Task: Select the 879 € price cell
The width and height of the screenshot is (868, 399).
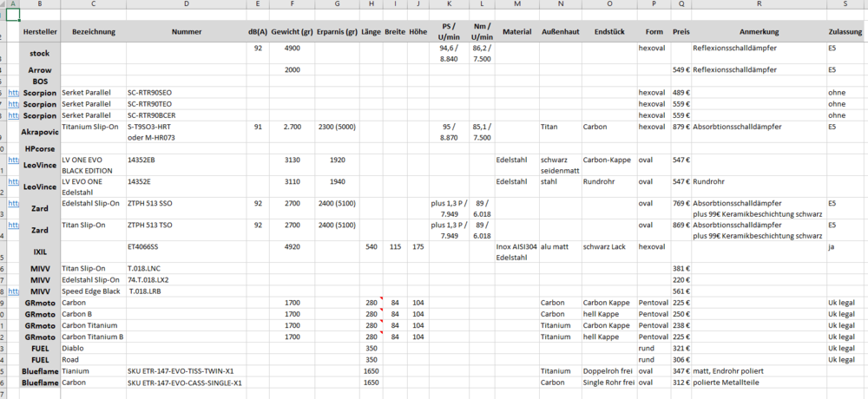Action: (x=681, y=127)
